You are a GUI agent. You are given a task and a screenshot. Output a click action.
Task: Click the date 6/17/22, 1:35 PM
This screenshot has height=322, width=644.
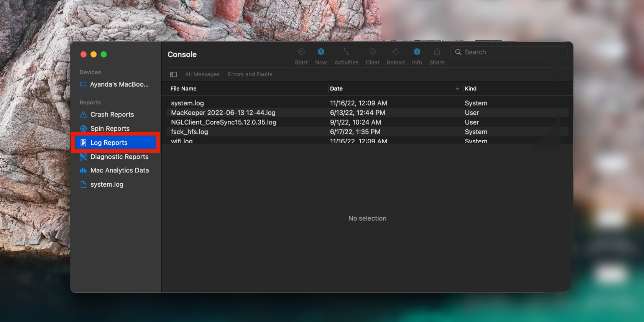355,132
